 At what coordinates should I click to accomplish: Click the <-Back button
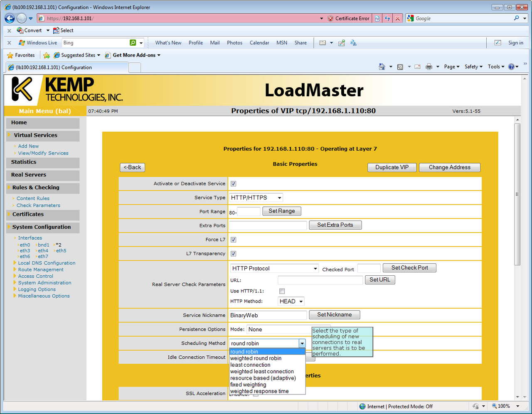click(x=133, y=167)
